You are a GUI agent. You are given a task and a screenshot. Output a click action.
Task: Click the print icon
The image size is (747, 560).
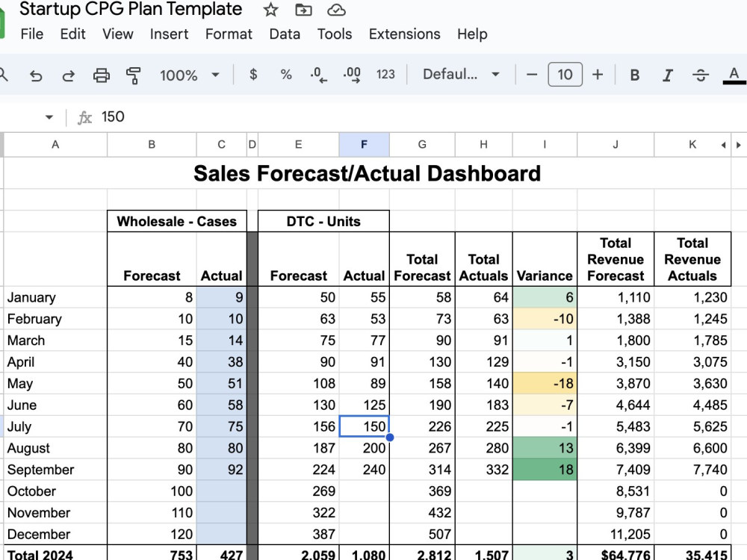[x=101, y=75]
